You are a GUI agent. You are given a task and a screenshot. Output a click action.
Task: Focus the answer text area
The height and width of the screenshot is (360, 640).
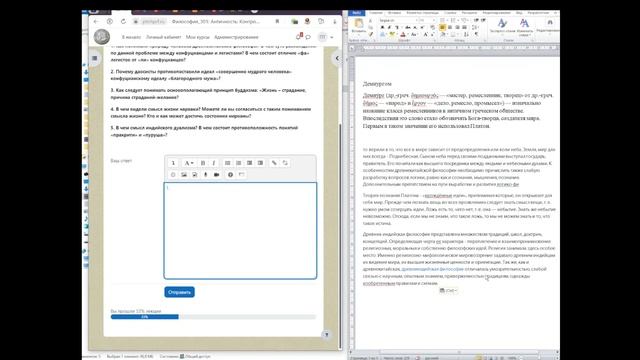point(240,231)
